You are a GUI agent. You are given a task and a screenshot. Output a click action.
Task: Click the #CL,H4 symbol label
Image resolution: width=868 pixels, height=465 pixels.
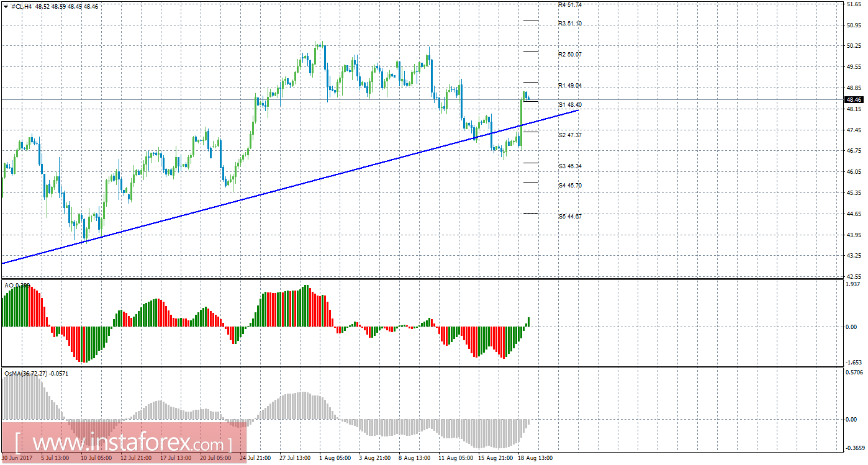[22, 6]
